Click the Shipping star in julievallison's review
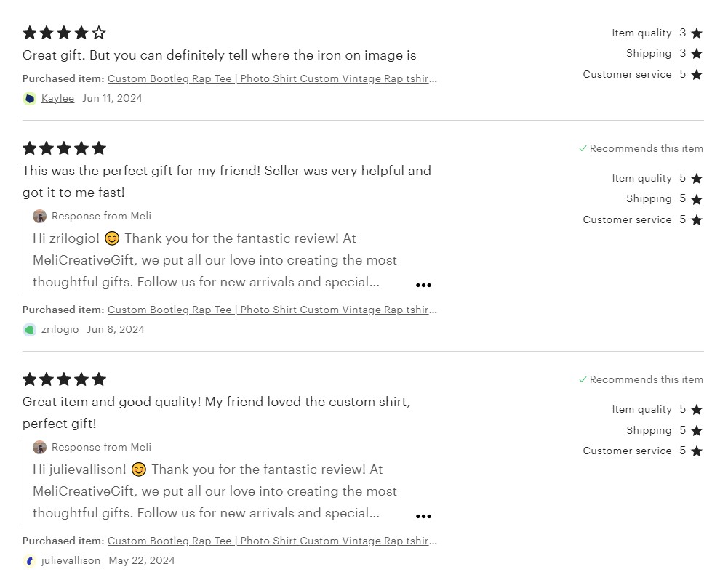728x577 pixels. click(x=697, y=431)
